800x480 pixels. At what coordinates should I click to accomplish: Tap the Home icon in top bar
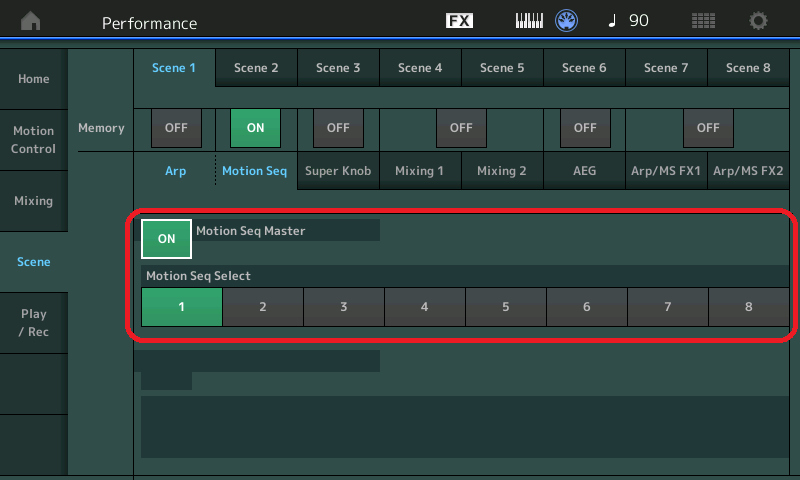(32, 21)
